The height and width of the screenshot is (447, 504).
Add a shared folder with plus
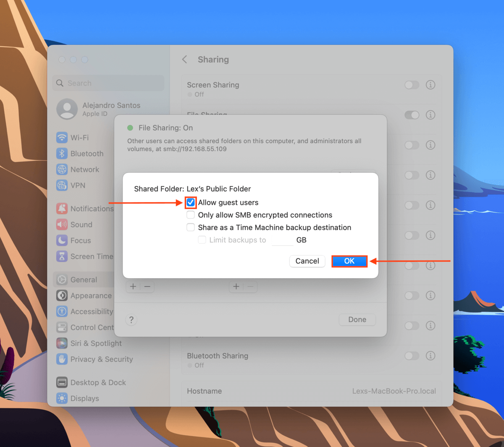[x=133, y=287]
